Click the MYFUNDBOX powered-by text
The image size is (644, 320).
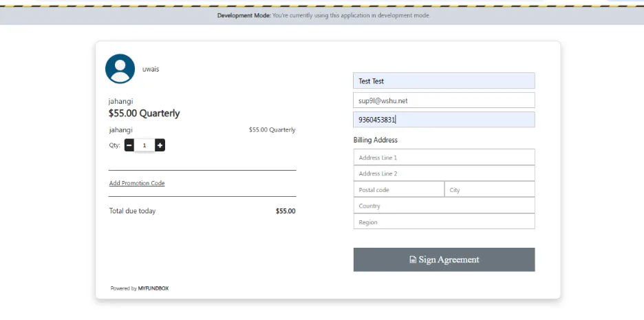(x=153, y=288)
